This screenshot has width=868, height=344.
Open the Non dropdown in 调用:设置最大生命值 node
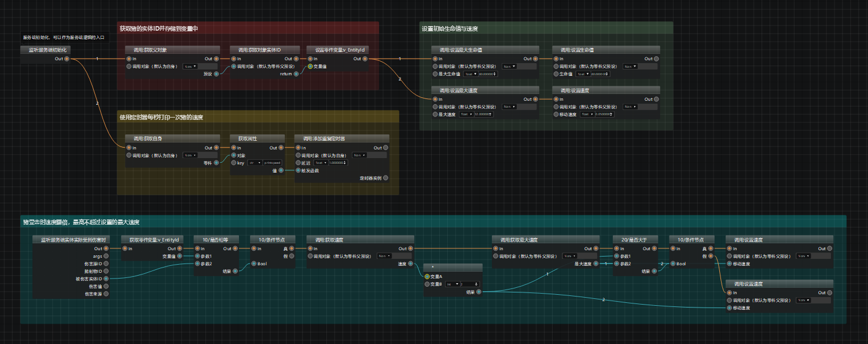click(510, 66)
